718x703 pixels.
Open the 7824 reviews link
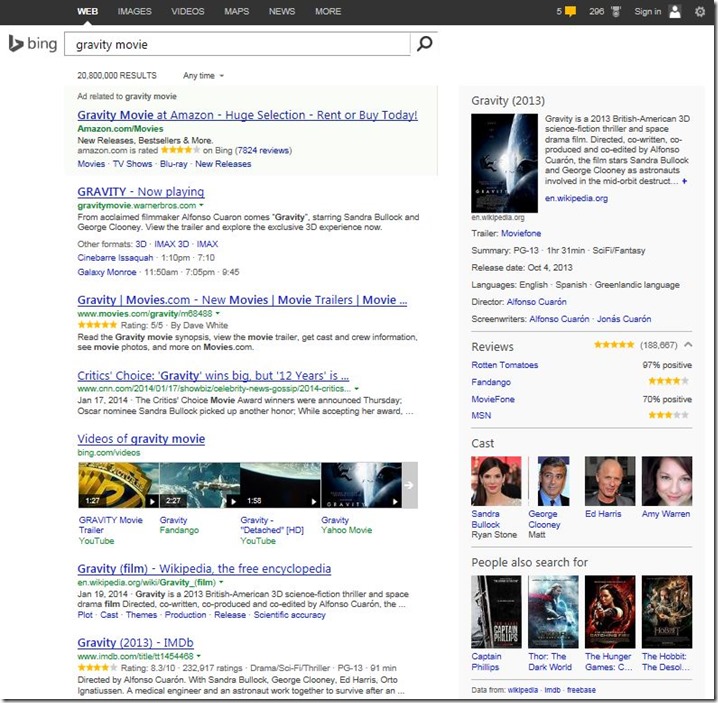(x=263, y=150)
